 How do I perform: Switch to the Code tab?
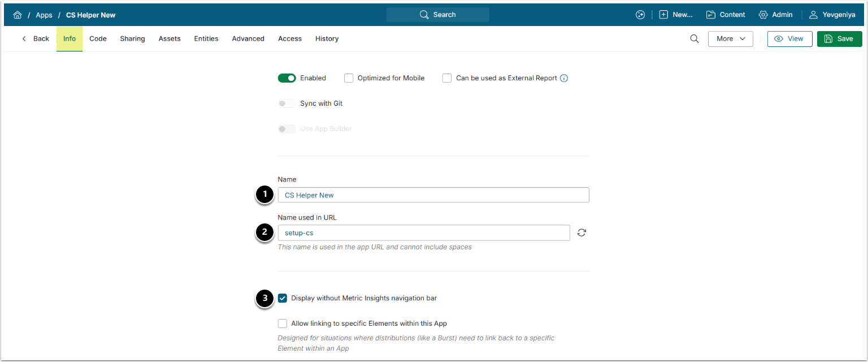tap(98, 39)
